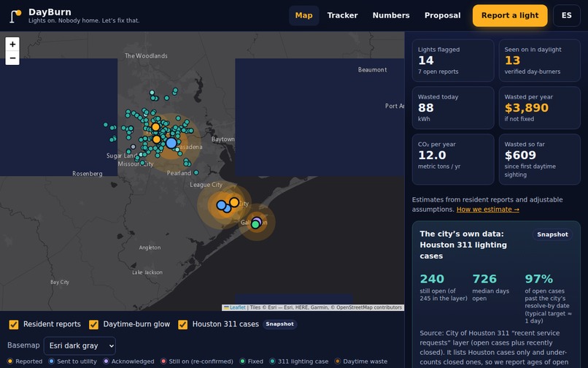Viewport: 588px width, 368px height.
Task: Open the Leaflet attribution link
Action: [x=237, y=307]
